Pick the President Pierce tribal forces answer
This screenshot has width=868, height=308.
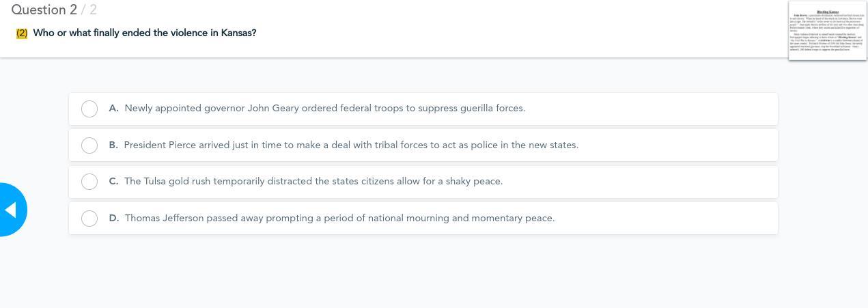pyautogui.click(x=351, y=145)
